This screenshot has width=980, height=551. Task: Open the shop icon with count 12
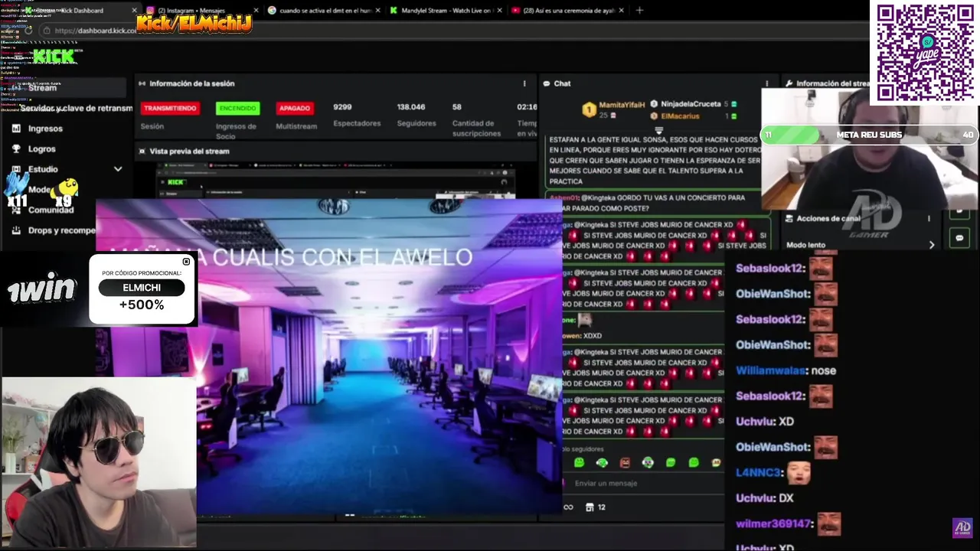(x=596, y=507)
